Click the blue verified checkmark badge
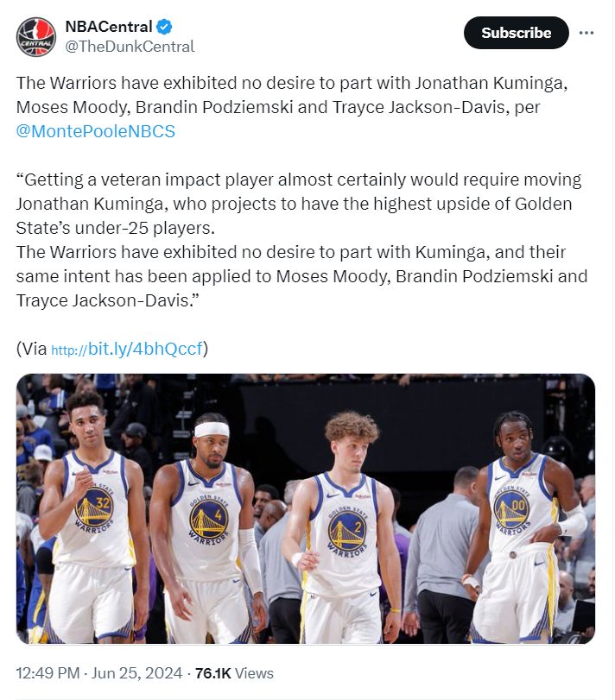 pos(164,27)
